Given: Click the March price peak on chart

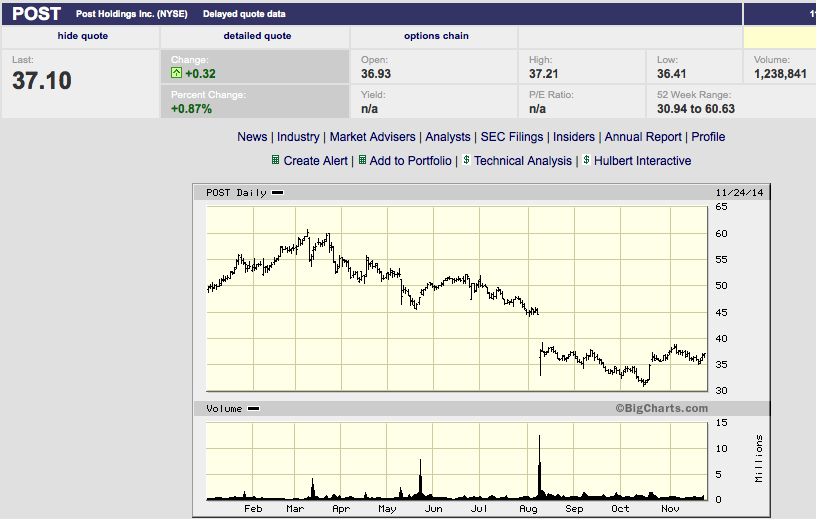Looking at the screenshot, I should (x=308, y=233).
